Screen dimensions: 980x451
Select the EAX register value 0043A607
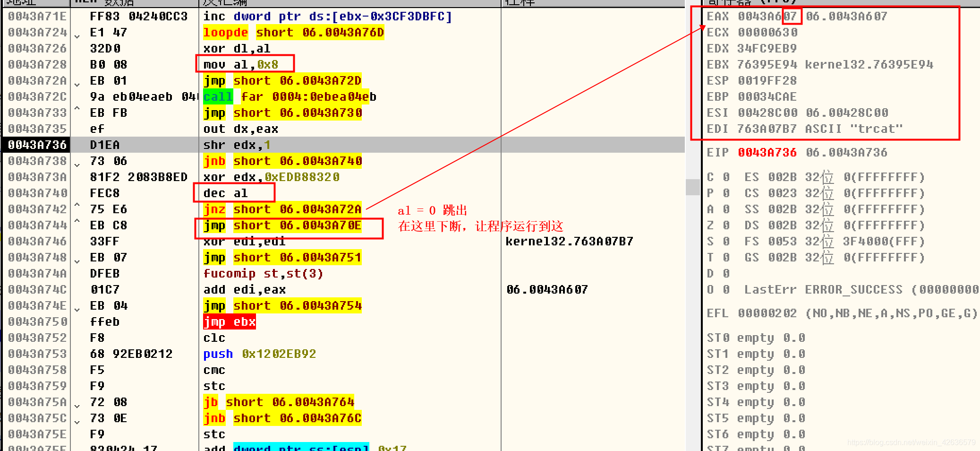[x=767, y=17]
